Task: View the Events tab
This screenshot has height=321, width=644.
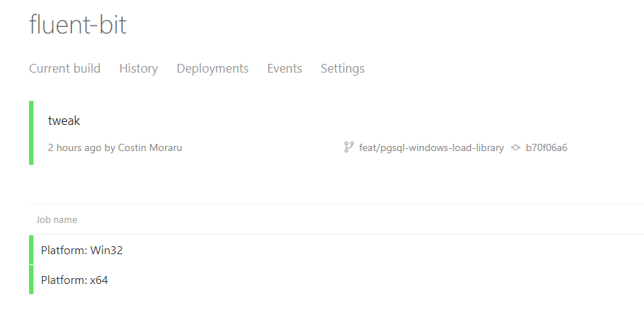Action: click(x=285, y=68)
